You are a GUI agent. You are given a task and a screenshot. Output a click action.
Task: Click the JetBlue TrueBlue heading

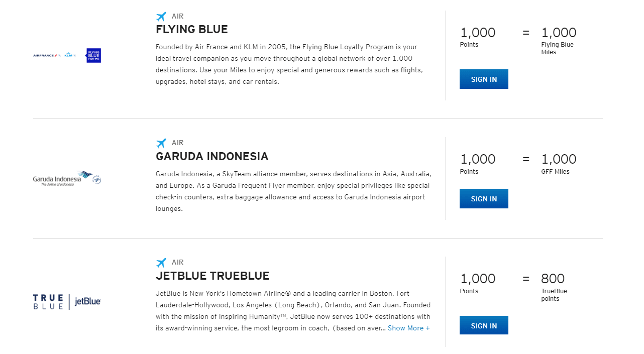[212, 276]
